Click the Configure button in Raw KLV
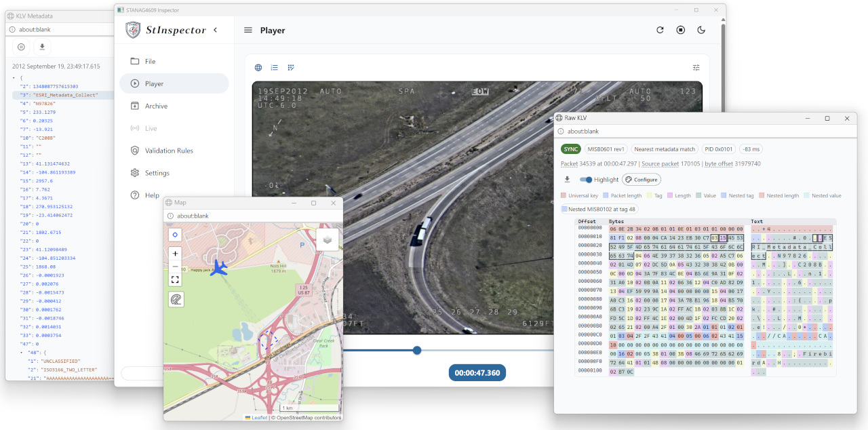Viewport: 868px width, 430px height. [x=642, y=180]
